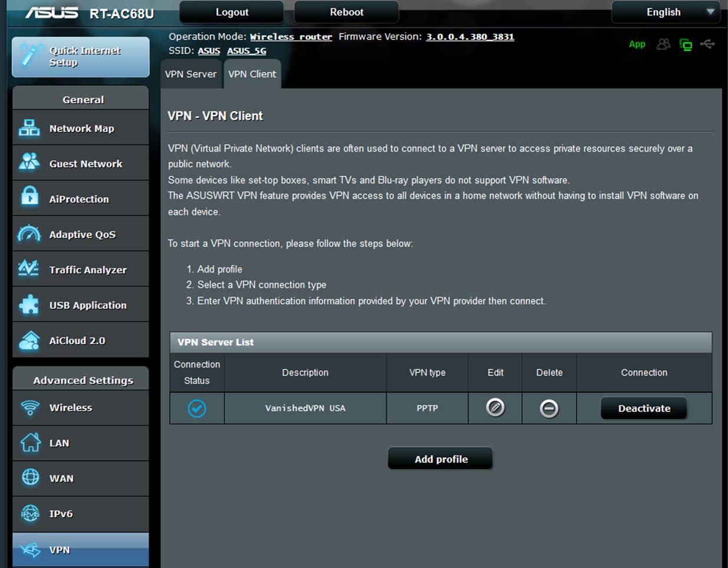The width and height of the screenshot is (728, 568).
Task: Delete the VanishedVPN USA profile minus icon
Action: point(549,408)
